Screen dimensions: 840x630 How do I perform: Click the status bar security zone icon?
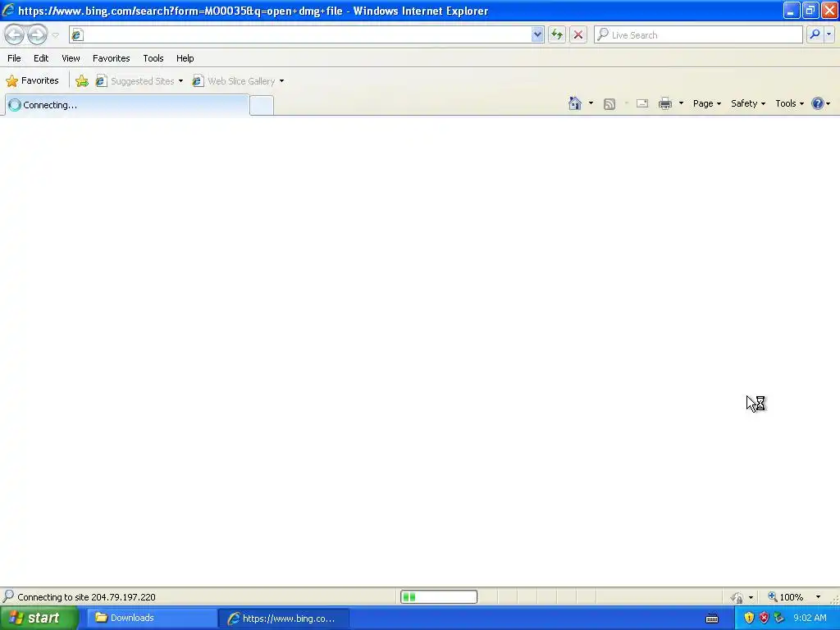(737, 597)
